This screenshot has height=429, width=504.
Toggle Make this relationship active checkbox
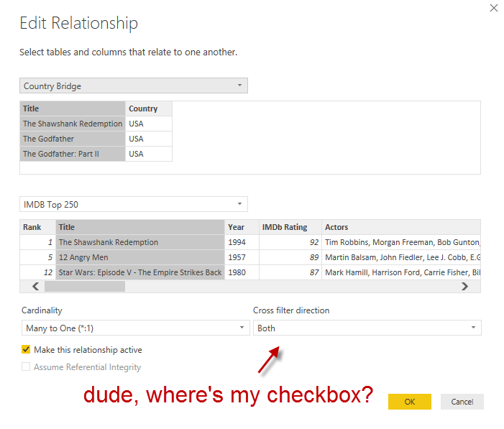[x=27, y=350]
